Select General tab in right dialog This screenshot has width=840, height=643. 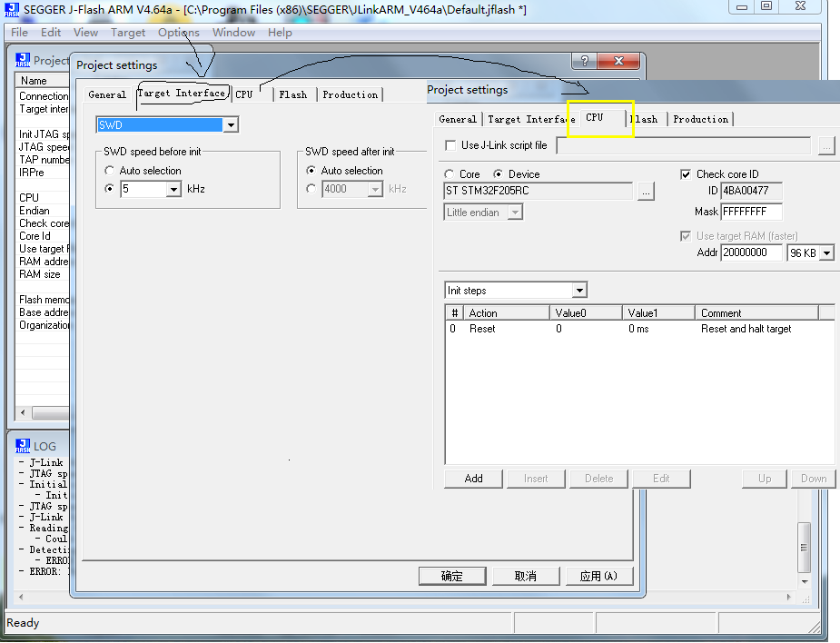pyautogui.click(x=458, y=120)
